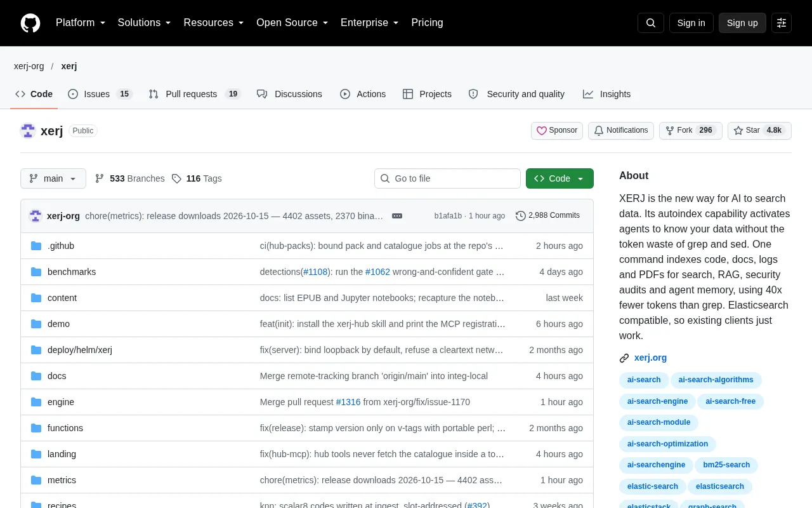This screenshot has height=508, width=812.
Task: Click the commit details ellipsis icon
Action: coord(397,216)
